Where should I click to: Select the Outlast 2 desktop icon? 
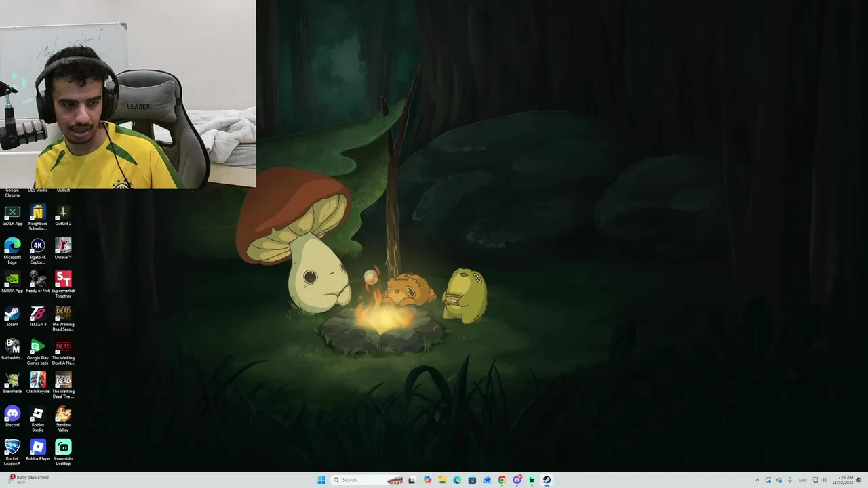pyautogui.click(x=63, y=216)
